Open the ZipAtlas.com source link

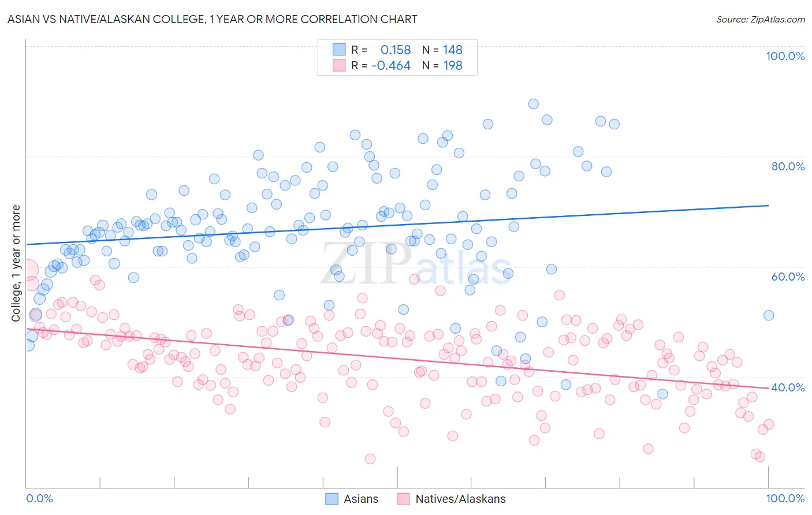[761, 19]
